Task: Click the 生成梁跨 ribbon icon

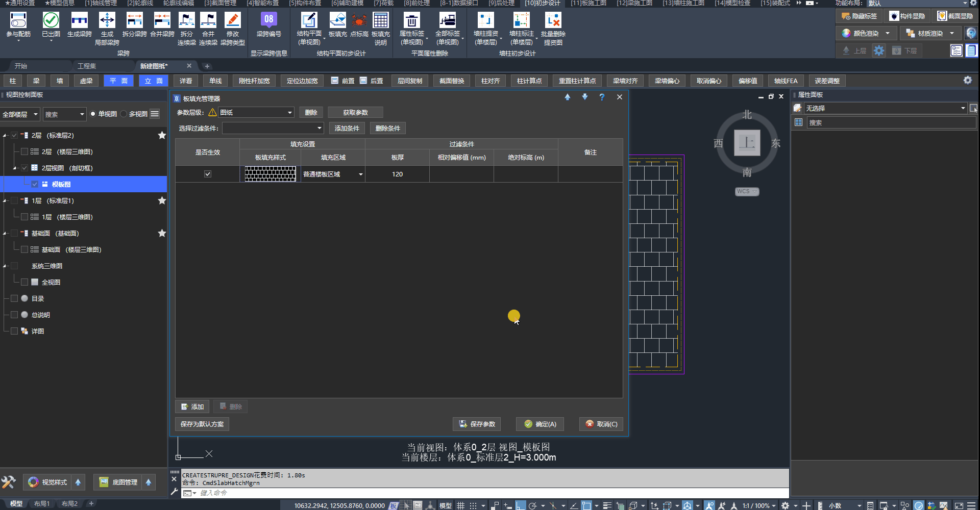Action: pos(79,21)
